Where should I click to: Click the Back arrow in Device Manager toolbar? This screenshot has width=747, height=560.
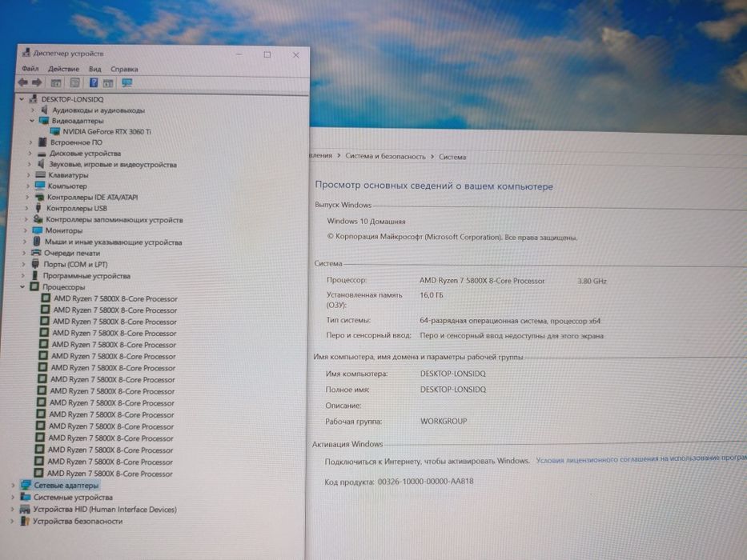point(23,82)
